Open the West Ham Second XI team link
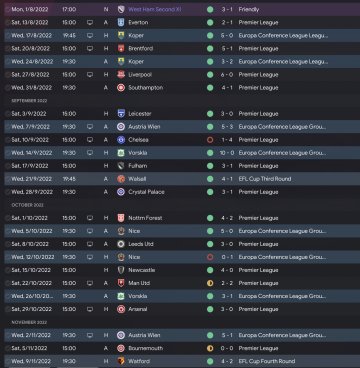The image size is (360, 368). pyautogui.click(x=155, y=9)
